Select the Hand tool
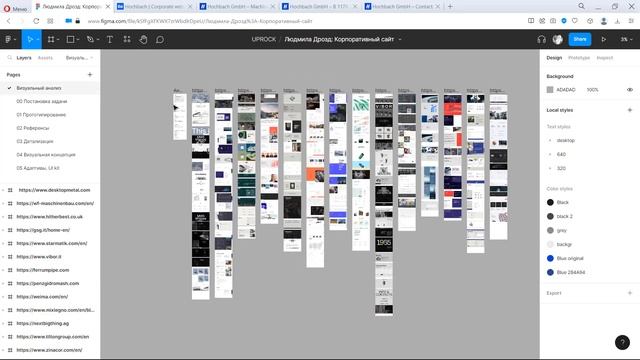 coord(143,40)
